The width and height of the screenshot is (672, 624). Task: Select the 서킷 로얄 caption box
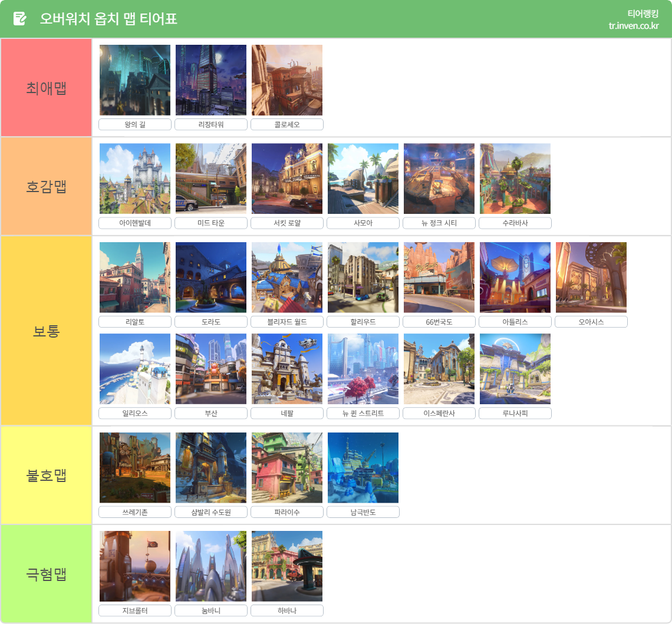coord(287,223)
